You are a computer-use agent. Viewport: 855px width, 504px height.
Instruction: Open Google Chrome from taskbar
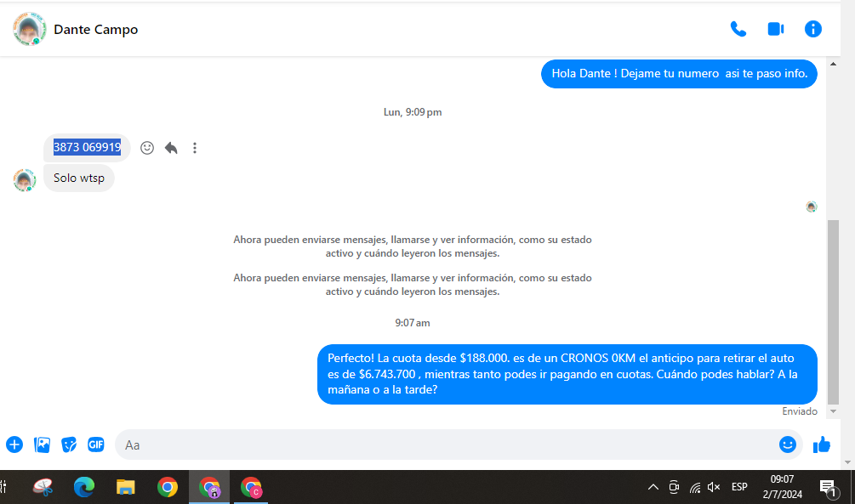(168, 486)
